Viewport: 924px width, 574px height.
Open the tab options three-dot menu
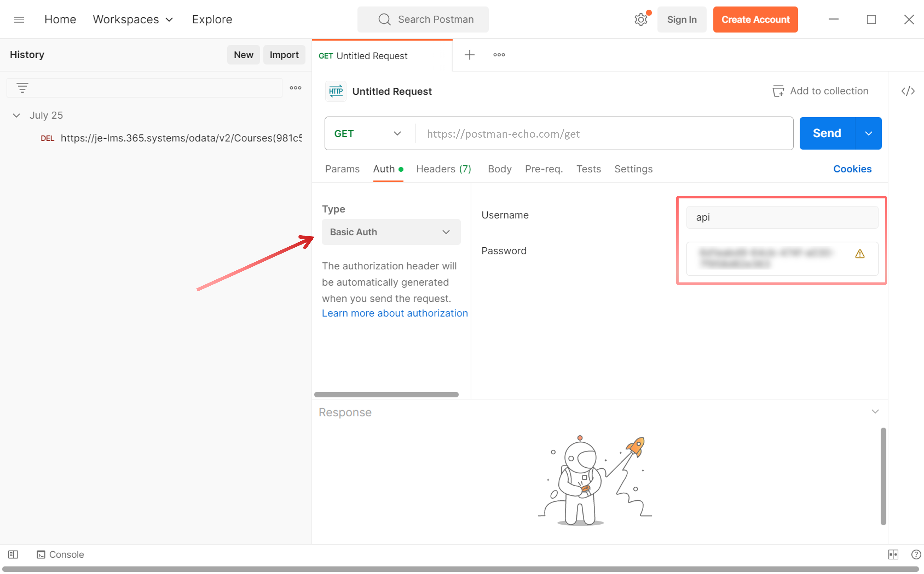tap(499, 55)
